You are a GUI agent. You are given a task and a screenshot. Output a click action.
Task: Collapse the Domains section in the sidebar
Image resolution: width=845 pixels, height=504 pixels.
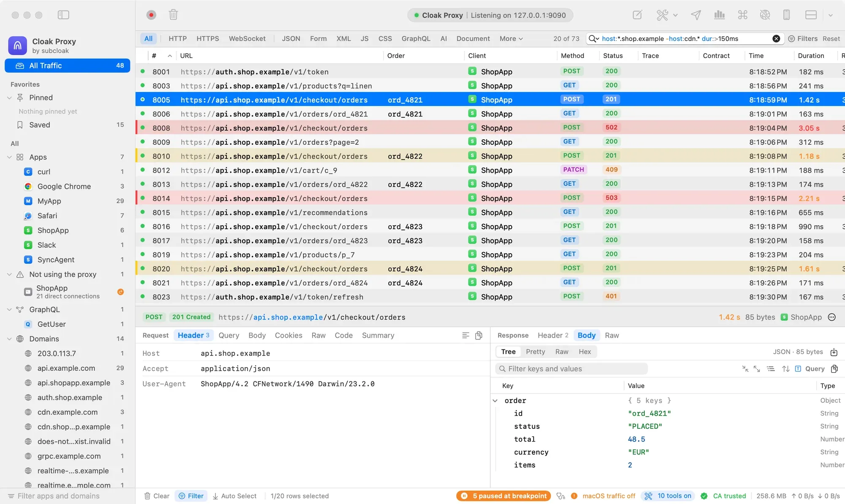pos(9,339)
